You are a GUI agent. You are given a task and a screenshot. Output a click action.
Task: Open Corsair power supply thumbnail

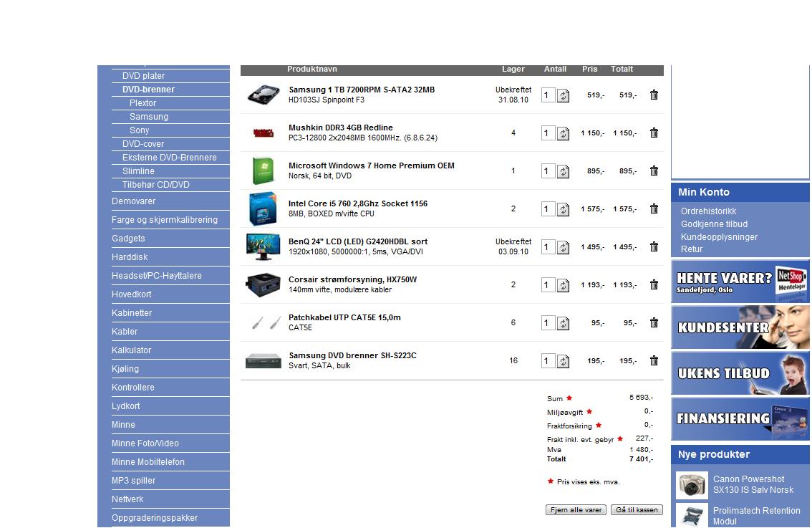click(263, 284)
